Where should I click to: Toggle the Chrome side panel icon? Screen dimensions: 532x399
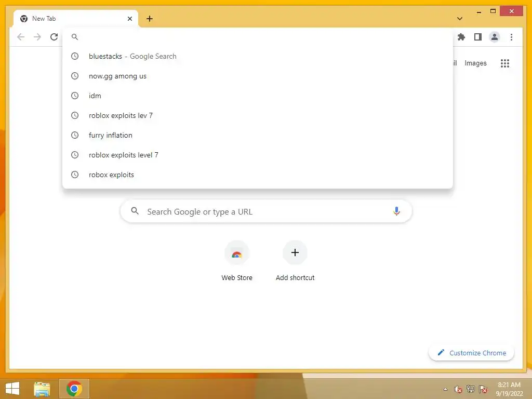[x=478, y=37]
